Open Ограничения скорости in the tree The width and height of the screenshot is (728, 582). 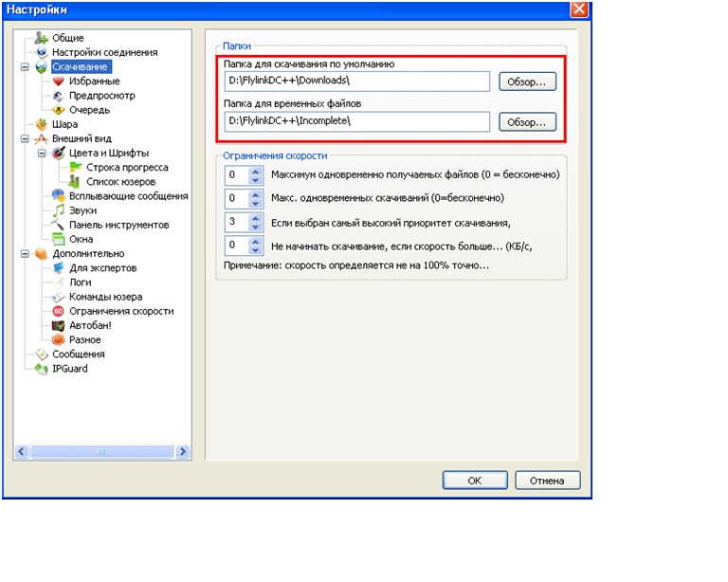click(121, 311)
